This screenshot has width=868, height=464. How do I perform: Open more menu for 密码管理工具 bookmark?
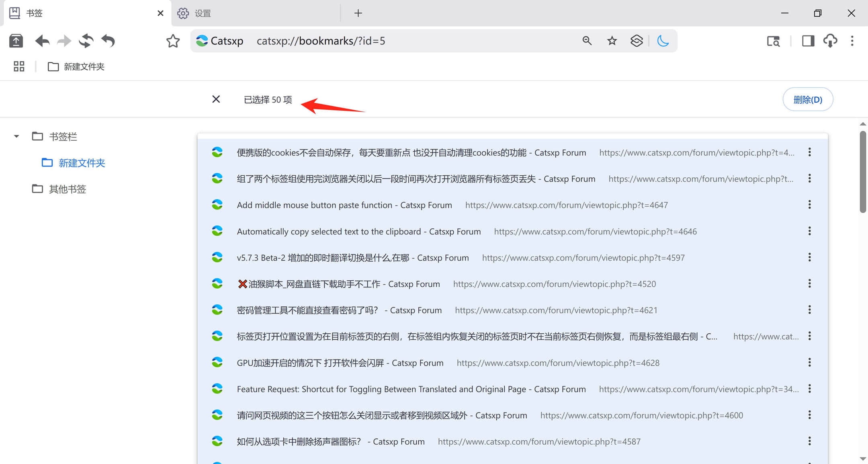click(x=809, y=310)
